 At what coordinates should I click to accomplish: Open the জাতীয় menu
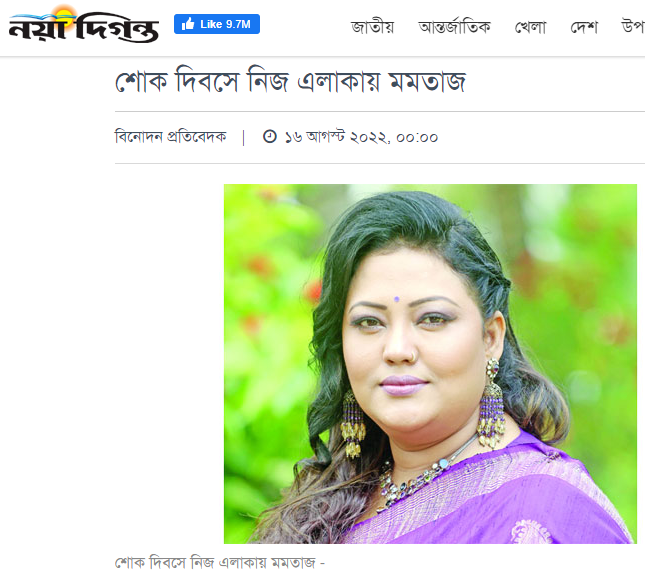pos(372,27)
